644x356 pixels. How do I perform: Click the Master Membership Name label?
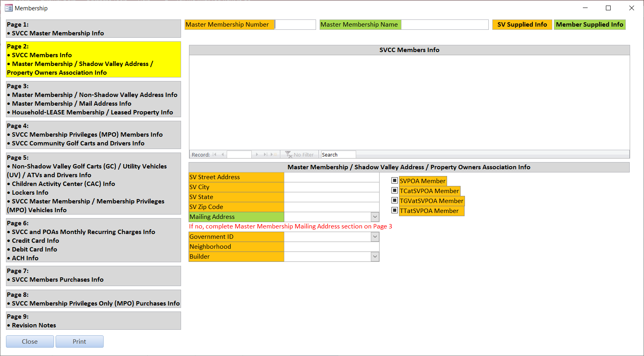[x=360, y=25]
